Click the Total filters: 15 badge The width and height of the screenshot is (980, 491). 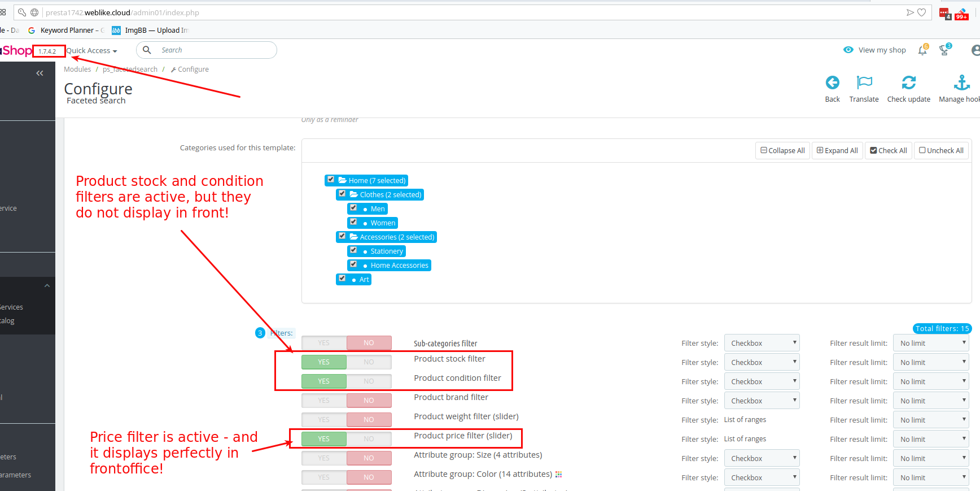coord(942,328)
